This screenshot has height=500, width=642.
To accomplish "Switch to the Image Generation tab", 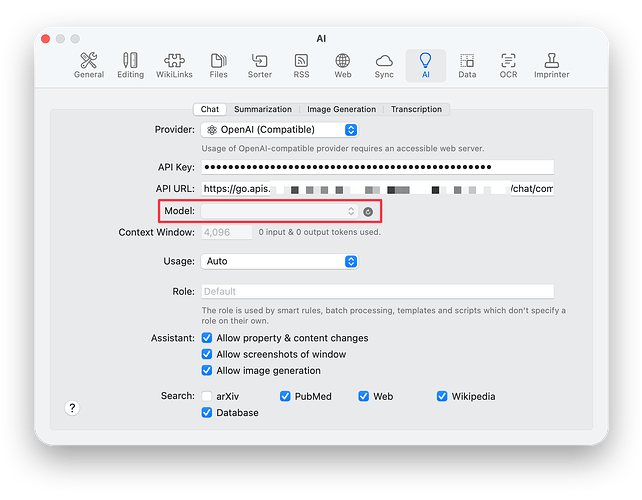I will pyautogui.click(x=342, y=109).
